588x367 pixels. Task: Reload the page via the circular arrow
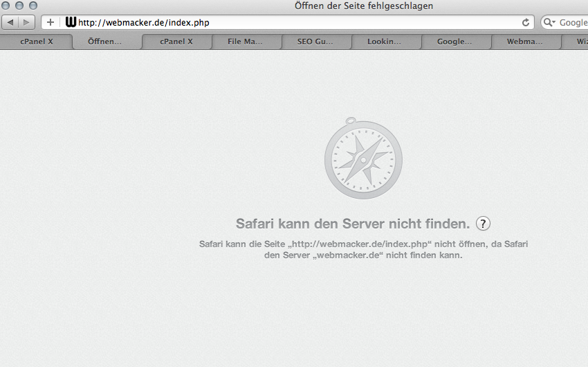[526, 23]
